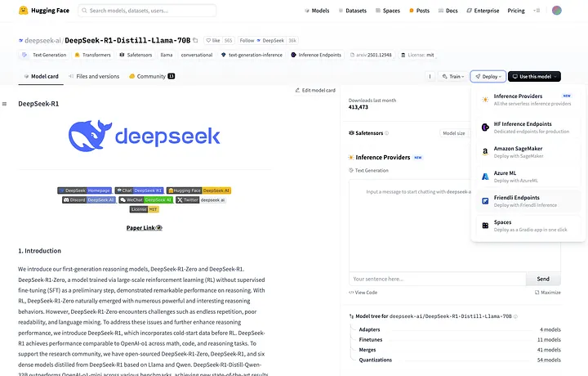Open the Twitter deepseek_ai badge
This screenshot has height=376, width=588.
(x=201, y=200)
